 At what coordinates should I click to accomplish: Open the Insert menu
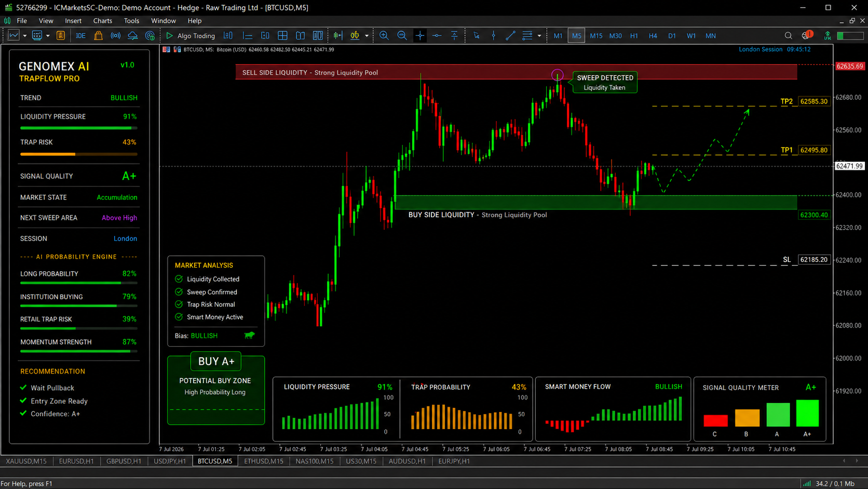pyautogui.click(x=73, y=21)
